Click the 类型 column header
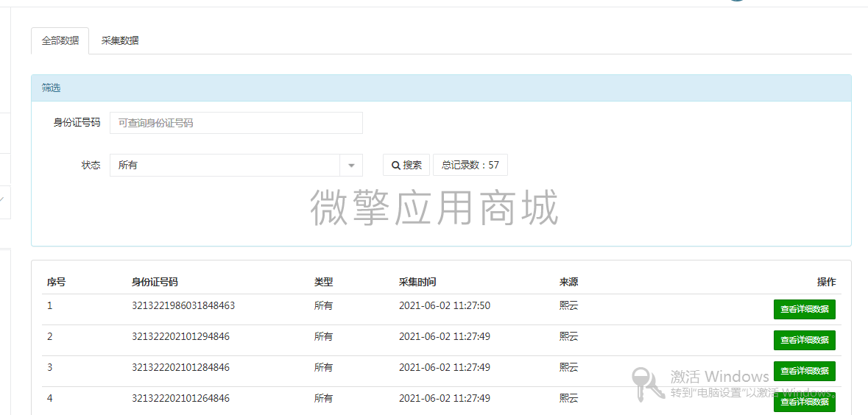Image resolution: width=868 pixels, height=415 pixels. [324, 283]
